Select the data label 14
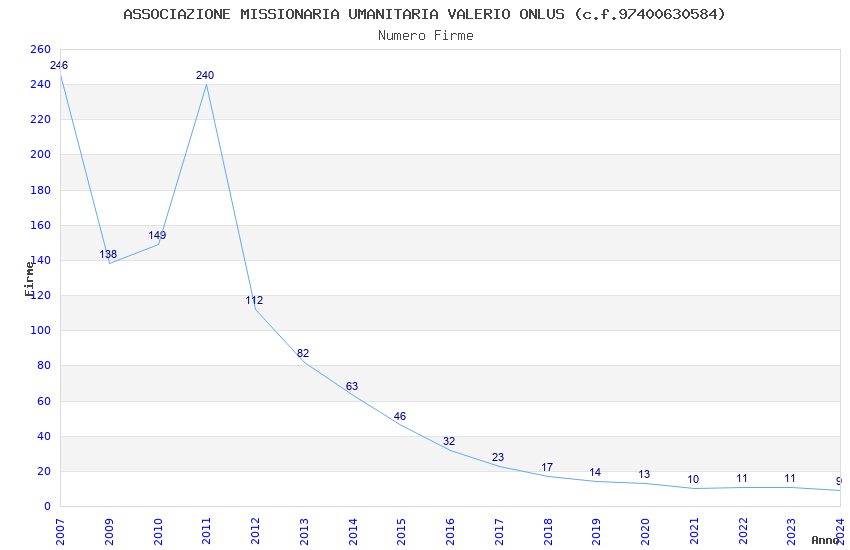Image resolution: width=850 pixels, height=550 pixels. tap(595, 473)
